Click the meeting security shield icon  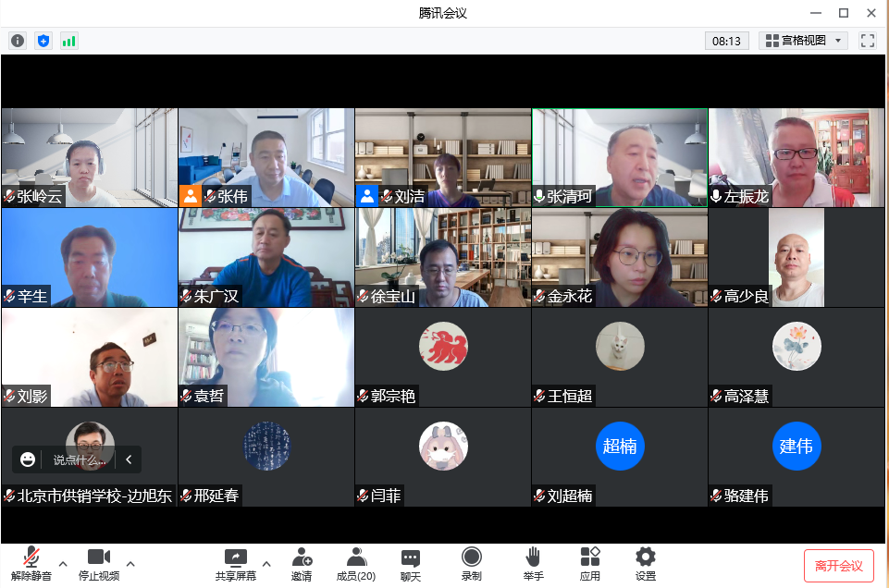coord(43,41)
